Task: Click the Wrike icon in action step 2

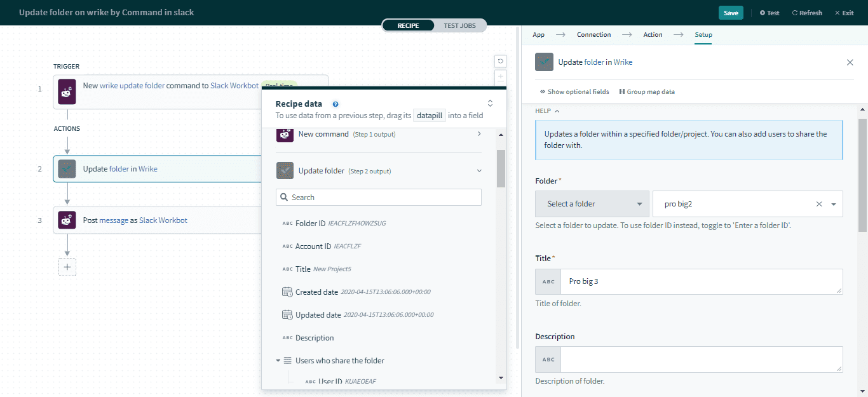Action: click(x=67, y=169)
